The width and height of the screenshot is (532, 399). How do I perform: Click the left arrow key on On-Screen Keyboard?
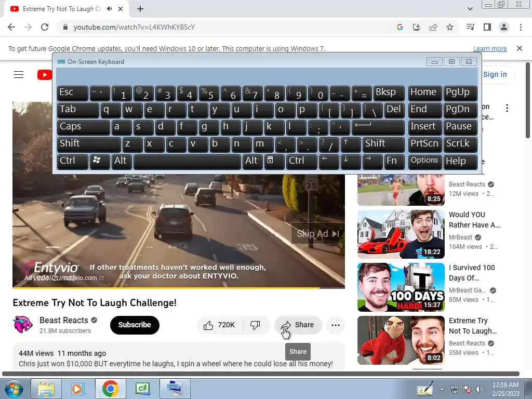pyautogui.click(x=329, y=162)
